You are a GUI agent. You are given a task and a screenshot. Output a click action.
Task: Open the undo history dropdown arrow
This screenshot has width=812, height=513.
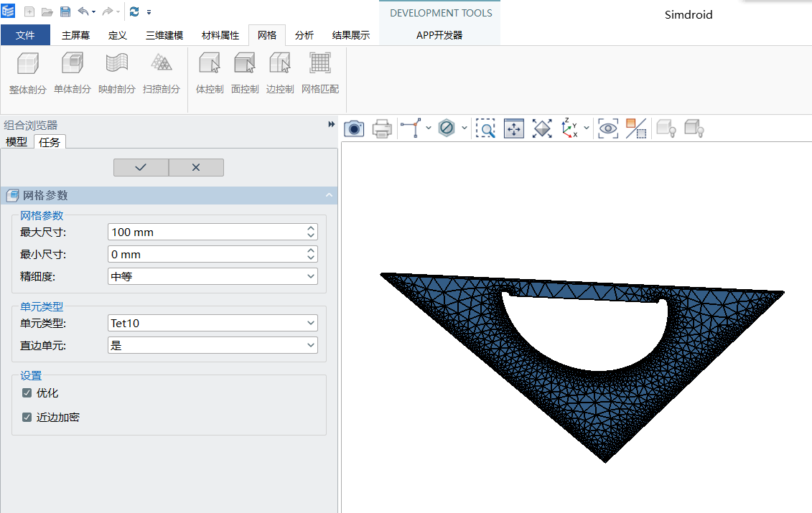pos(94,12)
